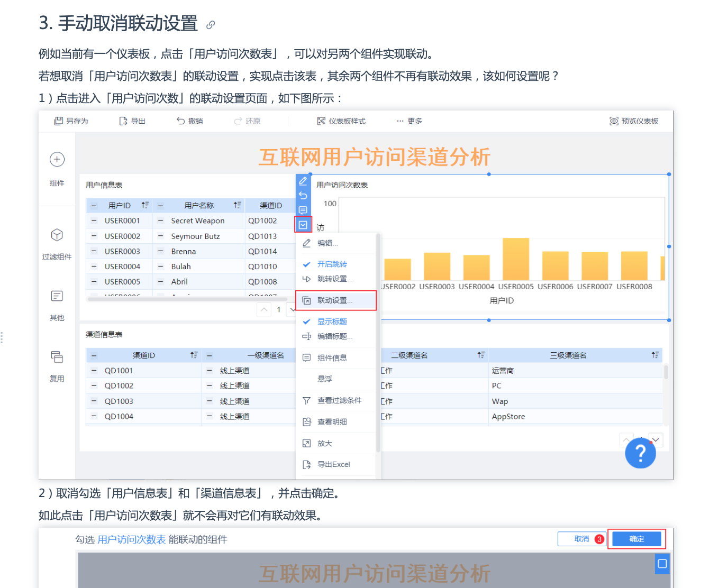The image size is (710, 588).
Task: Choose 编辑标题... from the menu
Action: coord(335,336)
